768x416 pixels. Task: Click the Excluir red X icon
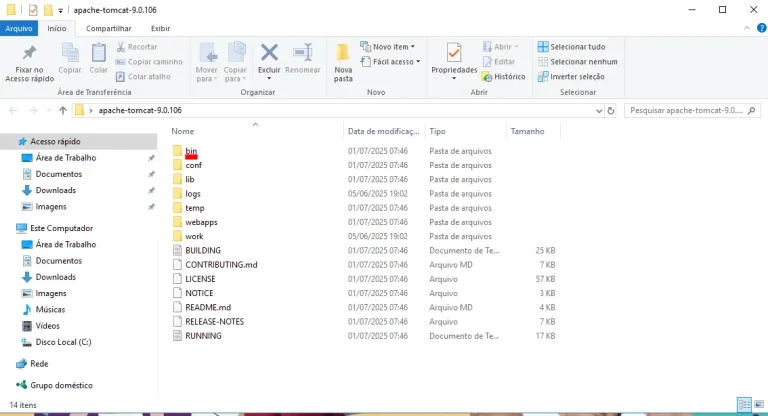(269, 52)
